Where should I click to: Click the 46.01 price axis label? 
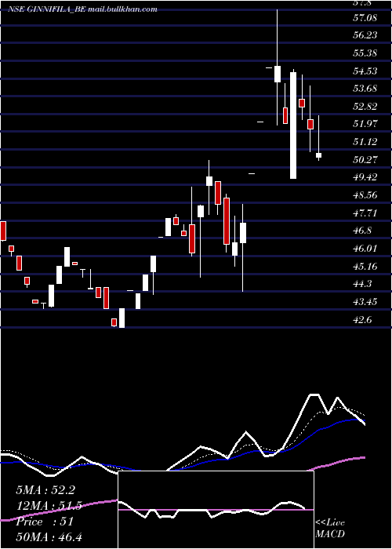pyautogui.click(x=365, y=249)
